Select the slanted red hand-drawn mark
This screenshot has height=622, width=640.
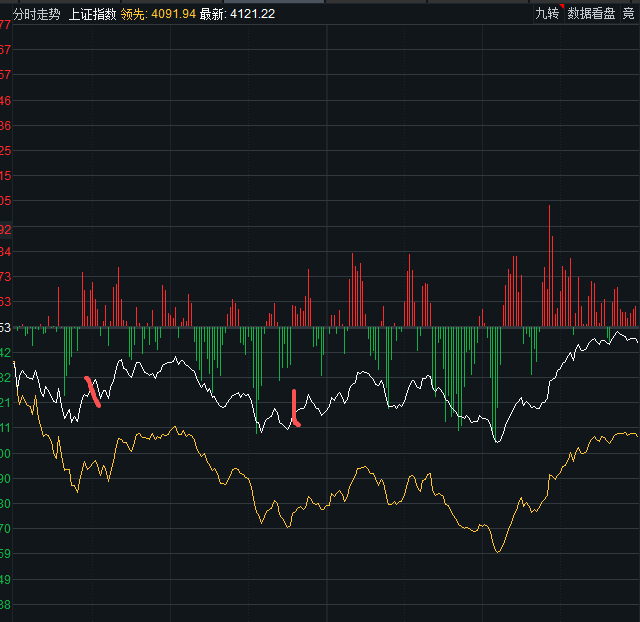click(x=92, y=391)
